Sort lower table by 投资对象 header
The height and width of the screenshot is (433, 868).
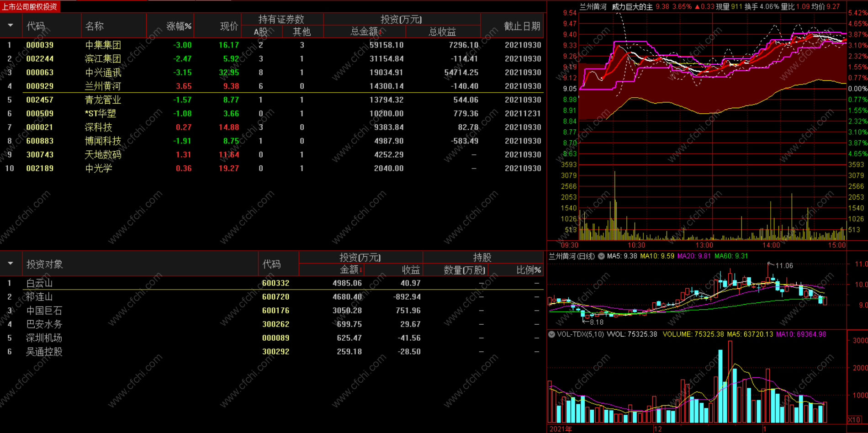[x=45, y=264]
